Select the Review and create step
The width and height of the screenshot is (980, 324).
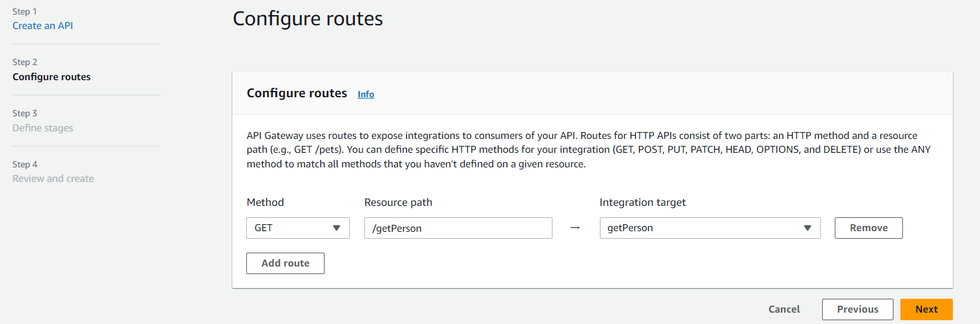point(53,179)
